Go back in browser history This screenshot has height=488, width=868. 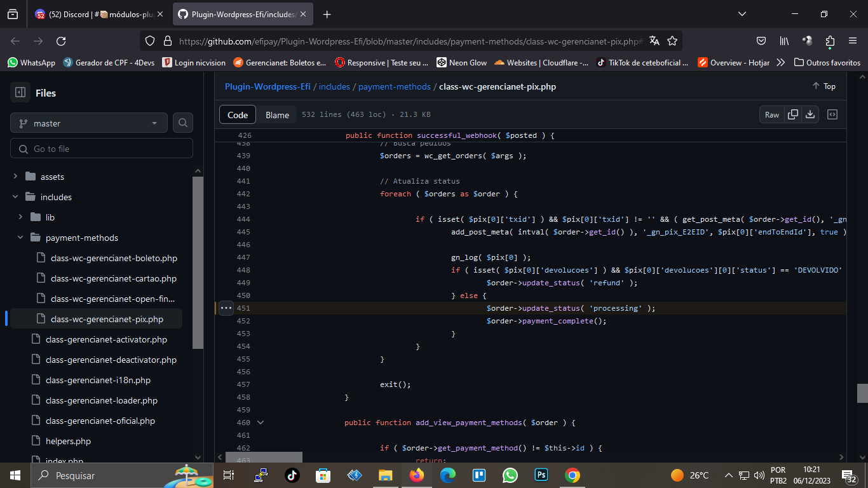coord(15,41)
